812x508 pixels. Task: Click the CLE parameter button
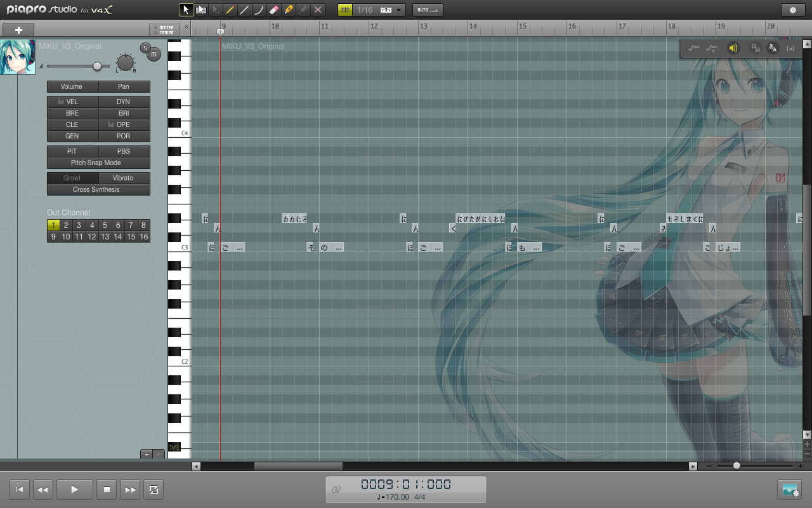coord(72,124)
